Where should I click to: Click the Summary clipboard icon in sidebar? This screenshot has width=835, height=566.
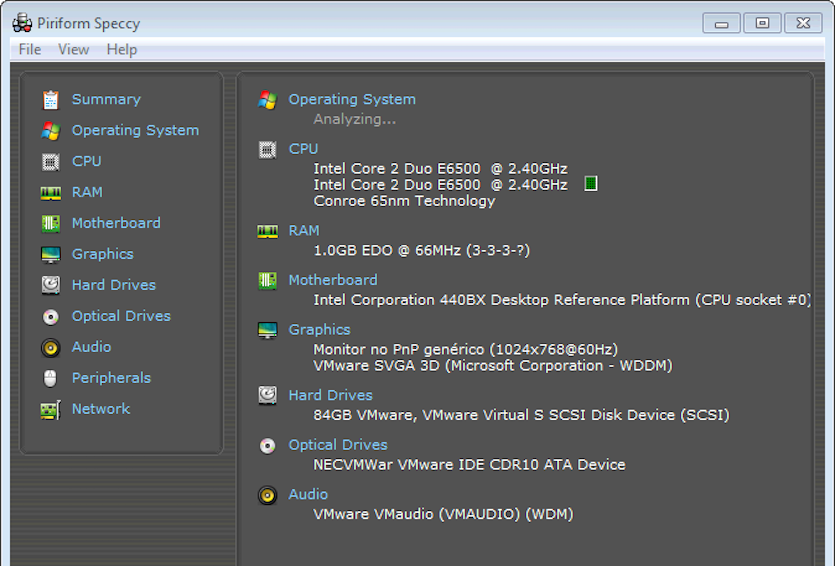[51, 100]
